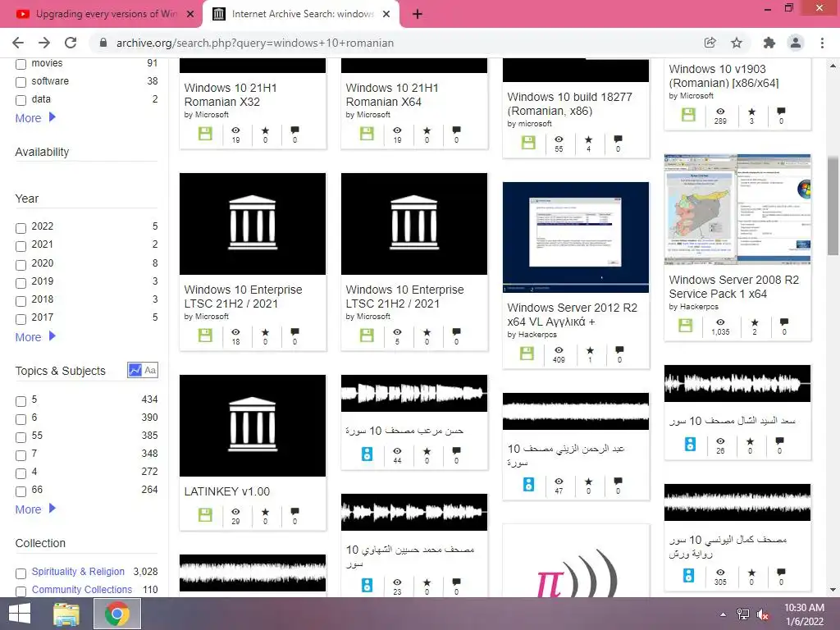
Task: Click audio icon on عبد الرحمن الزيني card
Action: 529,484
